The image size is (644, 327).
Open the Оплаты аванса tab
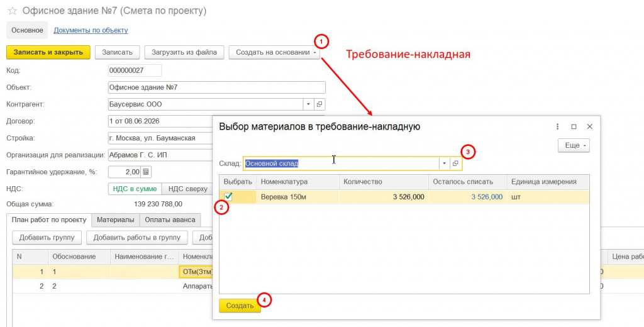click(x=170, y=219)
